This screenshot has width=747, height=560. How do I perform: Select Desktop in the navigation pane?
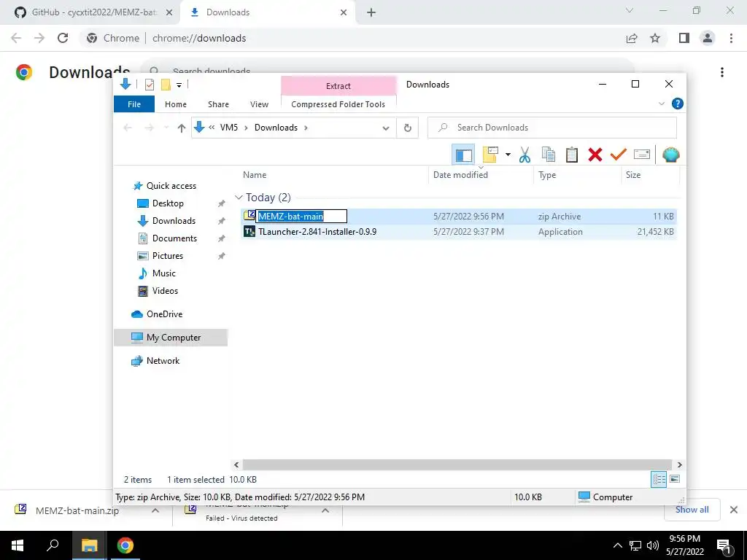(168, 203)
